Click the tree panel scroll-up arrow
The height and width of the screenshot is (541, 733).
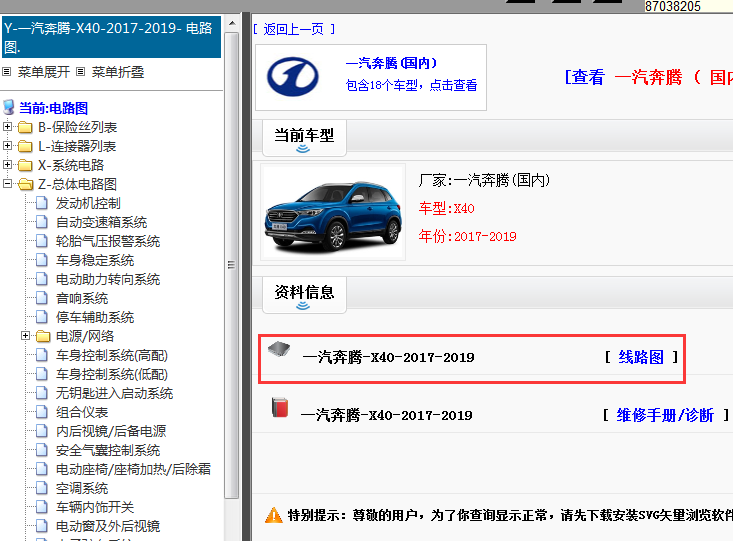[232, 23]
